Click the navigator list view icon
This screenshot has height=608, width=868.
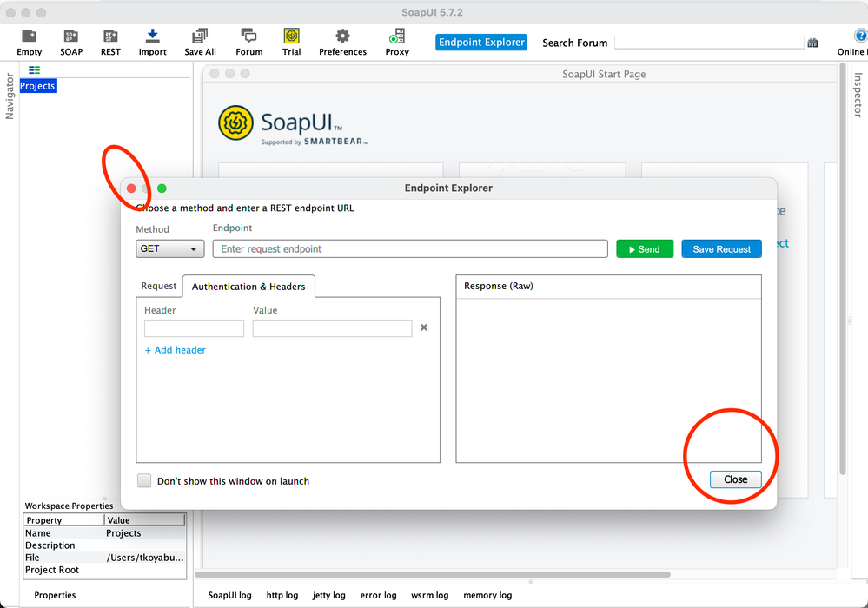(x=35, y=69)
